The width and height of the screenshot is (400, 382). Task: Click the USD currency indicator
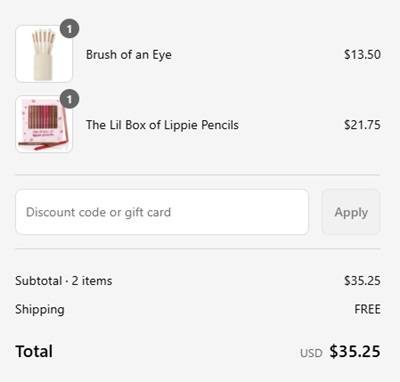tap(311, 353)
